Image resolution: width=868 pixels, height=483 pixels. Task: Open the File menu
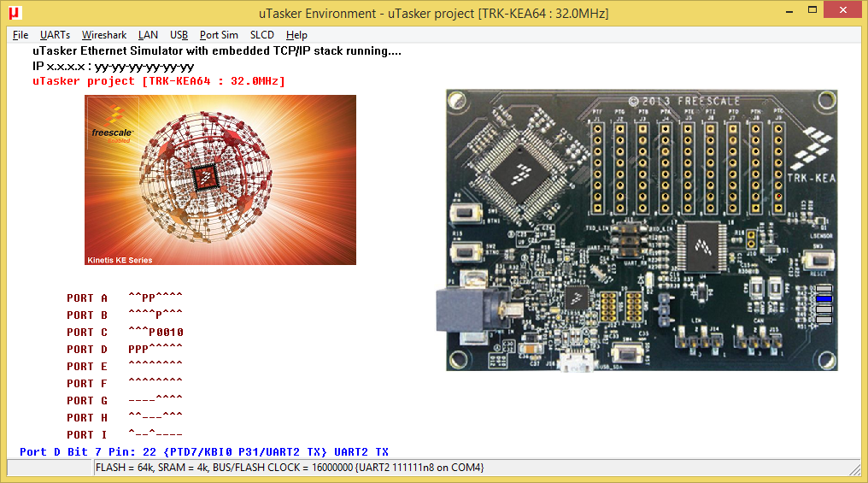pyautogui.click(x=21, y=35)
